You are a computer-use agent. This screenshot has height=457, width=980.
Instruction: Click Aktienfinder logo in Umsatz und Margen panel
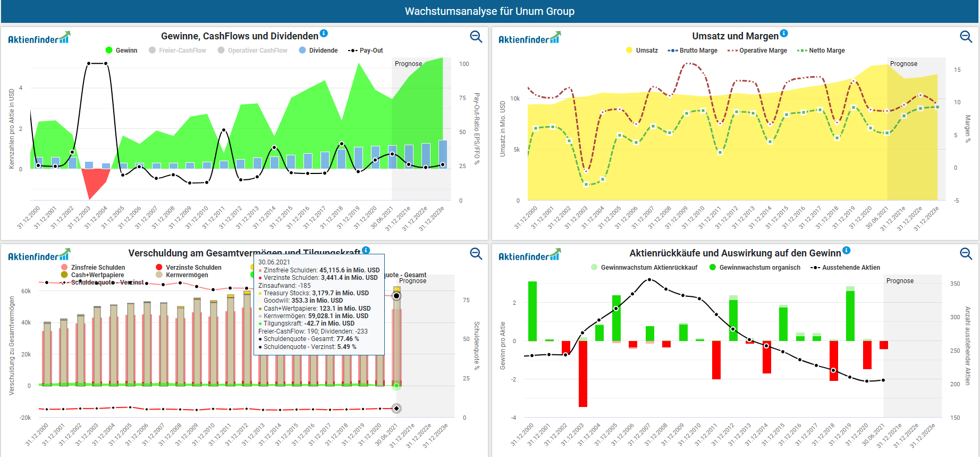529,38
